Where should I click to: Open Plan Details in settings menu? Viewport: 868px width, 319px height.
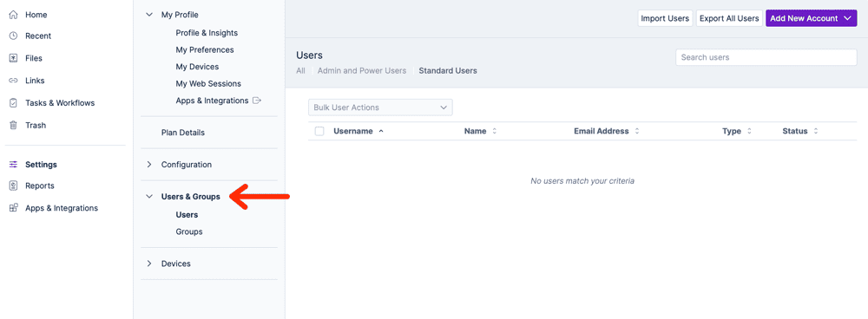click(x=182, y=133)
